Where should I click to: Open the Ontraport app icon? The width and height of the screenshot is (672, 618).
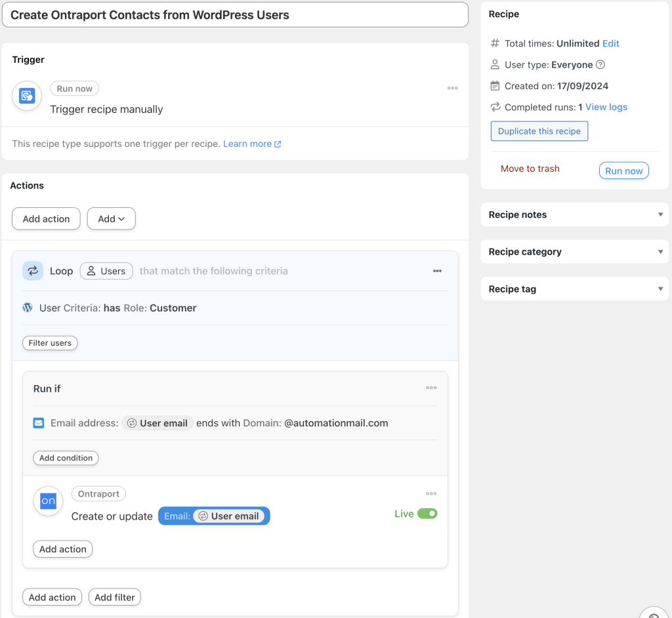coord(47,501)
